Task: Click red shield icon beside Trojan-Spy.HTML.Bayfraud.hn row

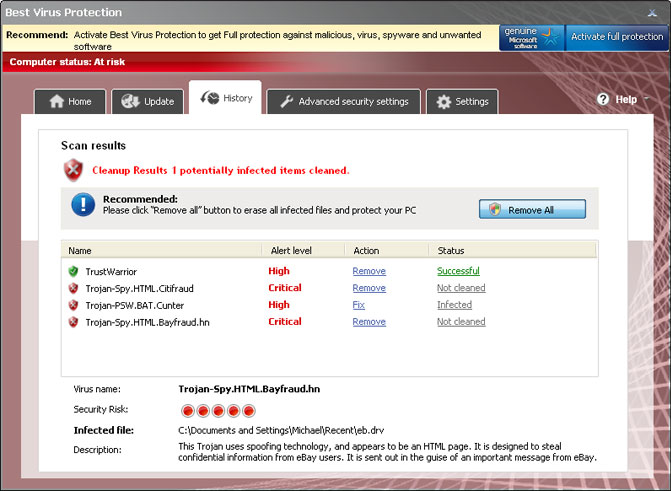Action: pyautogui.click(x=73, y=322)
